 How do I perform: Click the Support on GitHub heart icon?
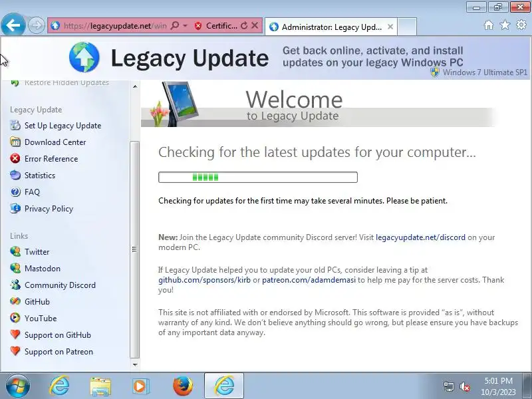click(x=15, y=334)
